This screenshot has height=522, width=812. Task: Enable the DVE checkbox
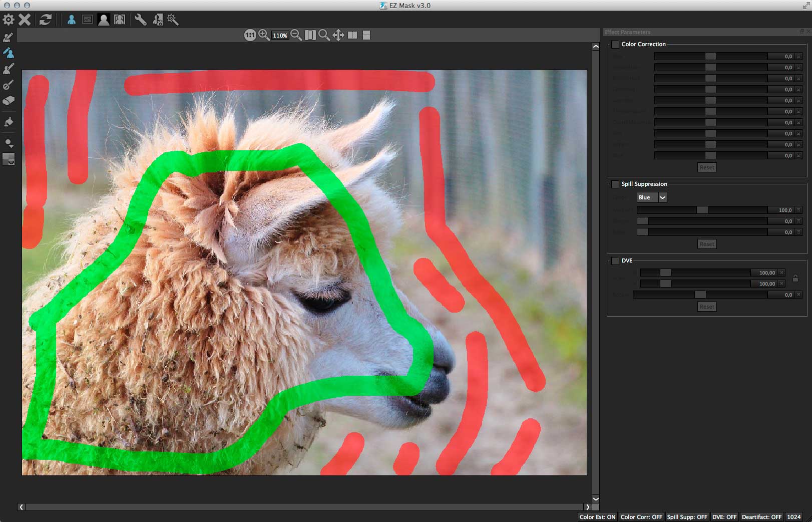tap(615, 261)
